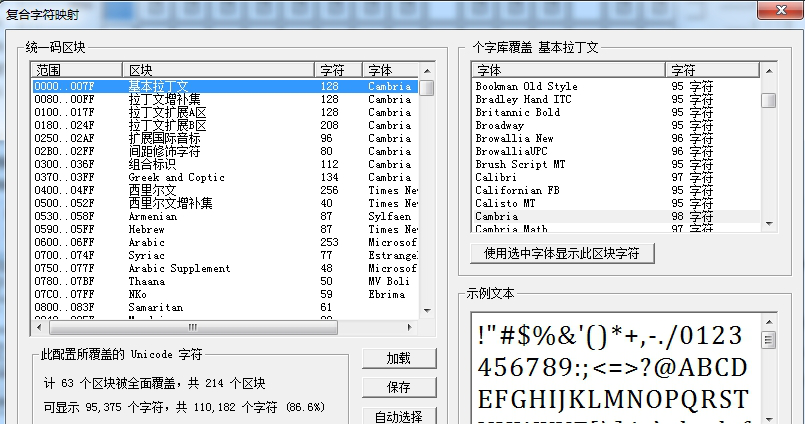
Task: Select the 拉丁文扩展A区 row
Action: click(x=225, y=112)
